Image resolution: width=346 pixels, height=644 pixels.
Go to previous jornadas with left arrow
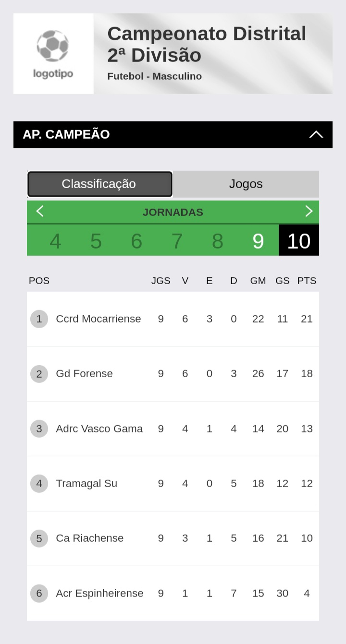point(40,212)
